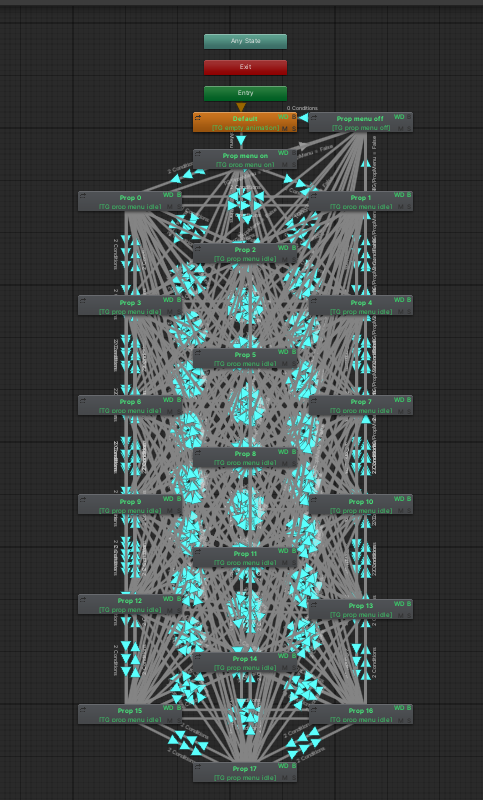Select the green Entry node

(245, 93)
